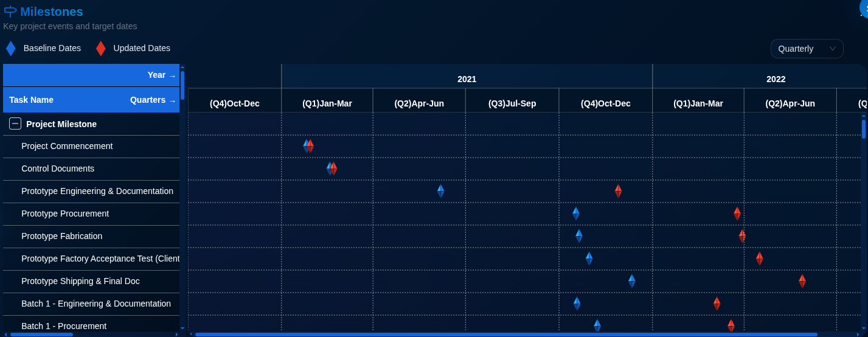
Task: Click Batch 1 Engineering updated red diamond
Action: (x=717, y=304)
